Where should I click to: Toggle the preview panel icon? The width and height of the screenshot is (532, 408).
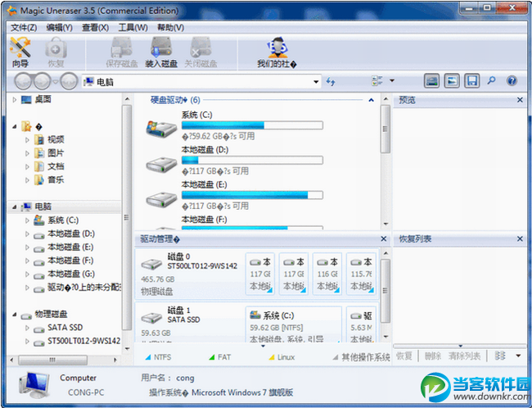pyautogui.click(x=452, y=81)
